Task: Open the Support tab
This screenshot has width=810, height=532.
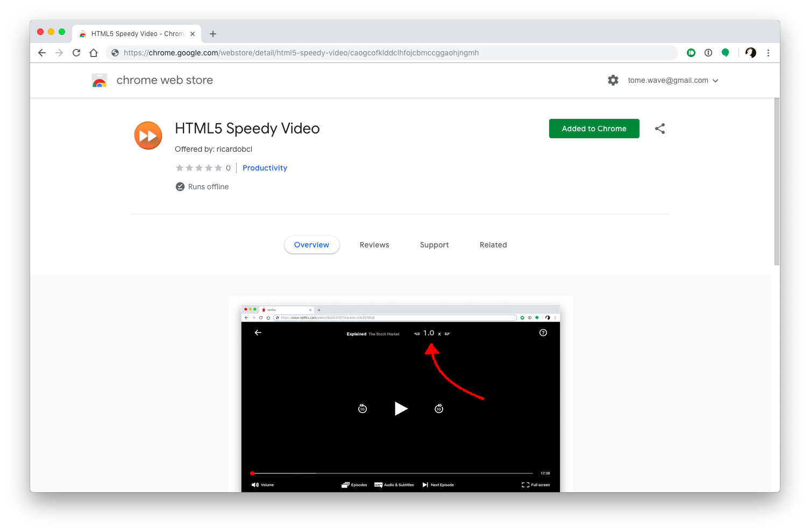Action: click(x=435, y=245)
